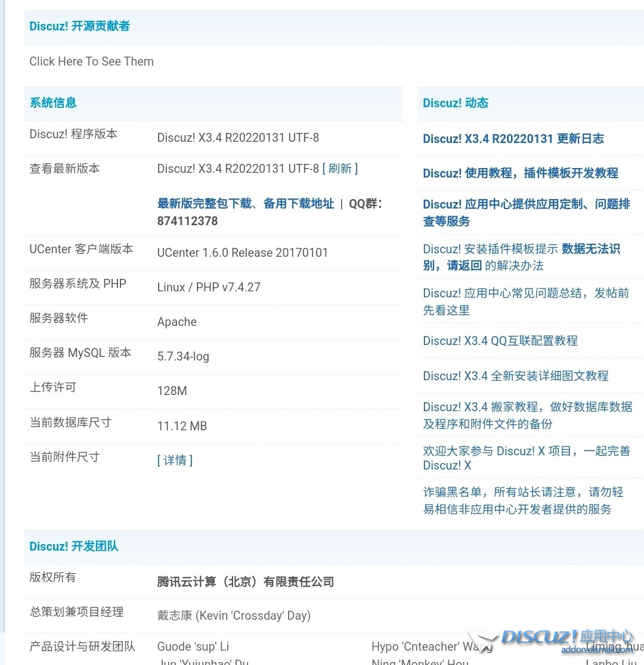Open 欢迎大家参与 Discuz! X 项目 link
The image size is (644, 665).
[527, 458]
